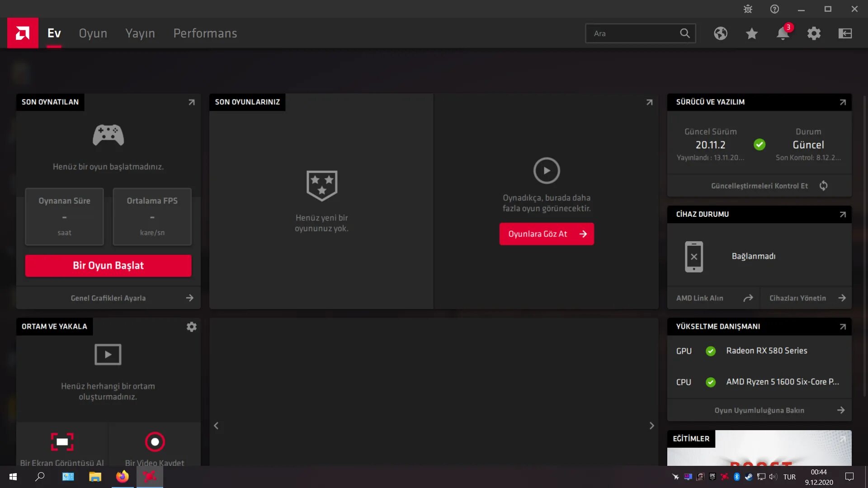Click the search magnifier icon
This screenshot has height=488, width=868.
pyautogui.click(x=685, y=33)
